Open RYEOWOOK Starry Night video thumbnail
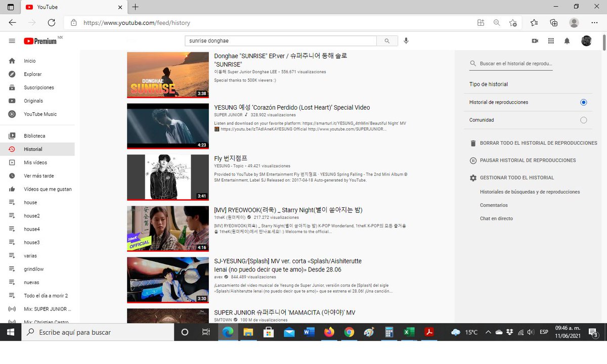 click(x=168, y=229)
